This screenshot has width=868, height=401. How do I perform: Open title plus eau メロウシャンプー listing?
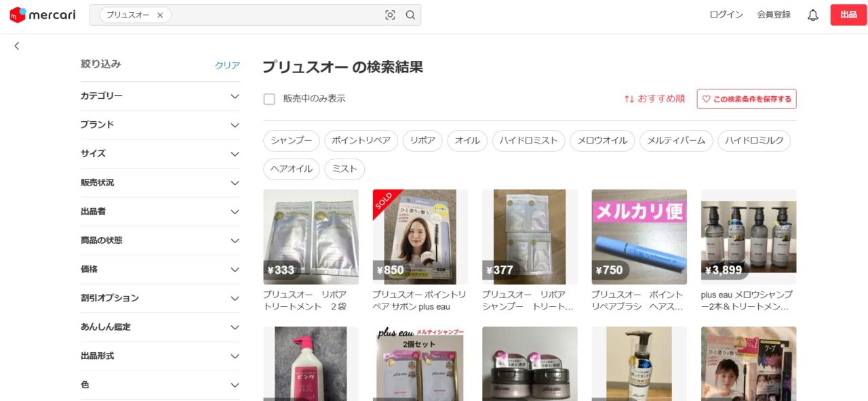(747, 301)
